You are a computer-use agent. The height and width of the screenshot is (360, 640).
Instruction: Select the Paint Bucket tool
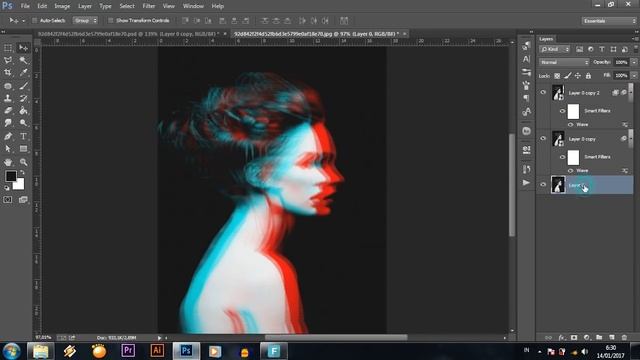(23, 110)
